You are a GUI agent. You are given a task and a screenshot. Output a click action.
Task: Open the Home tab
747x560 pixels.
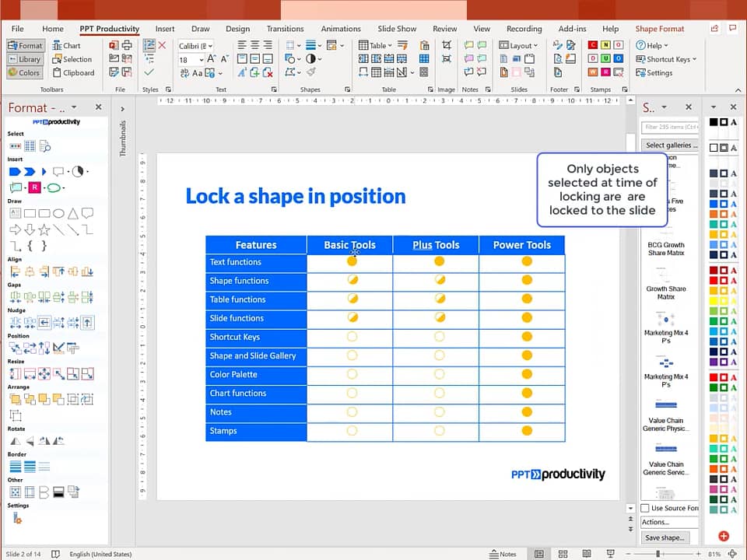52,29
